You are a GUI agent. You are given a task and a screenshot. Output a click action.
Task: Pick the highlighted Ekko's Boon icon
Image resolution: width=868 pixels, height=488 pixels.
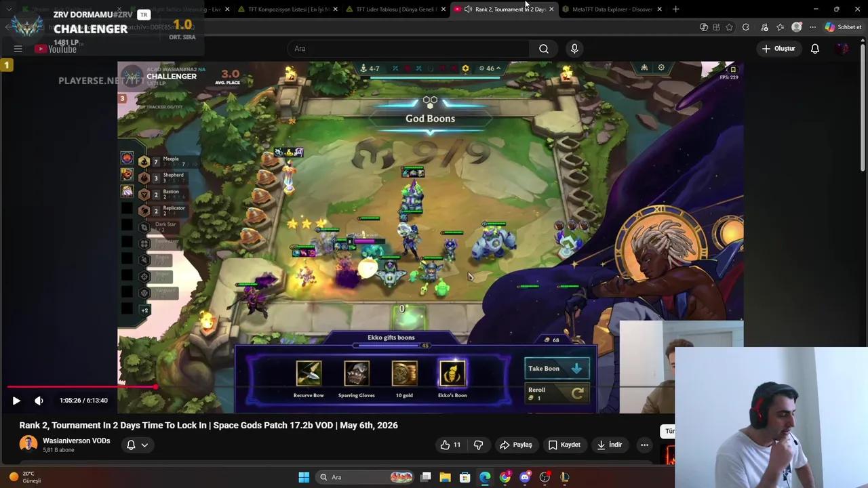coord(452,373)
